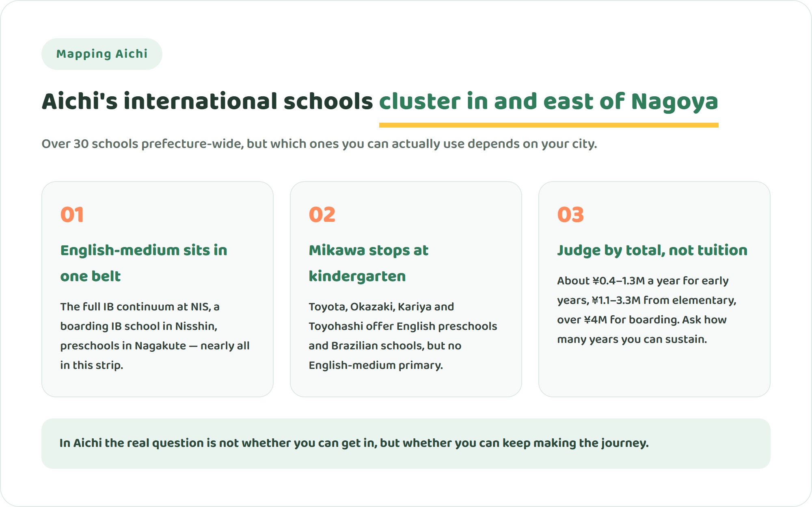Click the green phrase 'cluster in and east of Nagoya'

pyautogui.click(x=549, y=102)
